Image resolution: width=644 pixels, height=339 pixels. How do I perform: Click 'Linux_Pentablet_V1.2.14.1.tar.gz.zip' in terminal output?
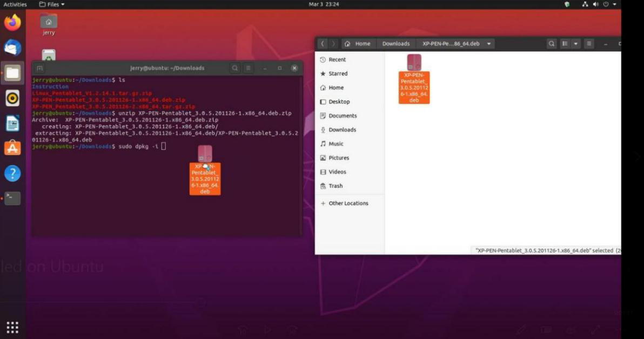92,93
